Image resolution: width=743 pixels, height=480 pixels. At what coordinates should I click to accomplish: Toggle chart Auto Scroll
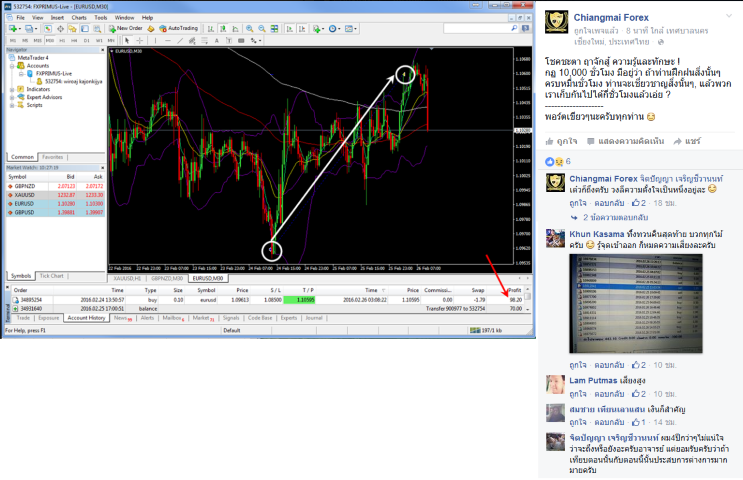[x=290, y=28]
